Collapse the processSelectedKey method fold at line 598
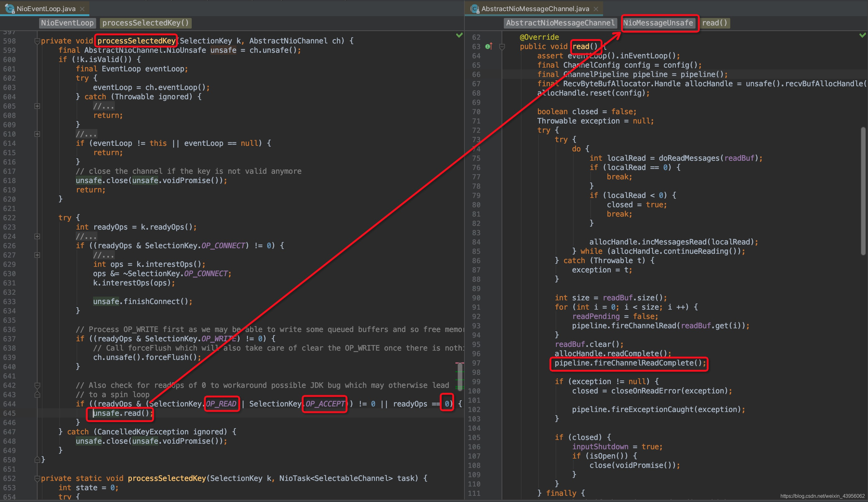 [x=37, y=41]
